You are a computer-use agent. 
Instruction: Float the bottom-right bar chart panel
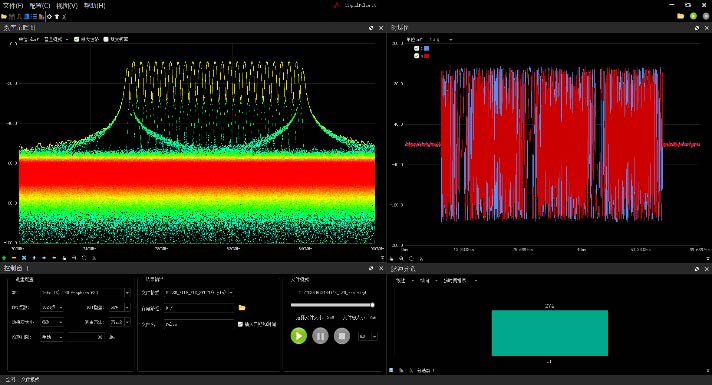pyautogui.click(x=697, y=269)
